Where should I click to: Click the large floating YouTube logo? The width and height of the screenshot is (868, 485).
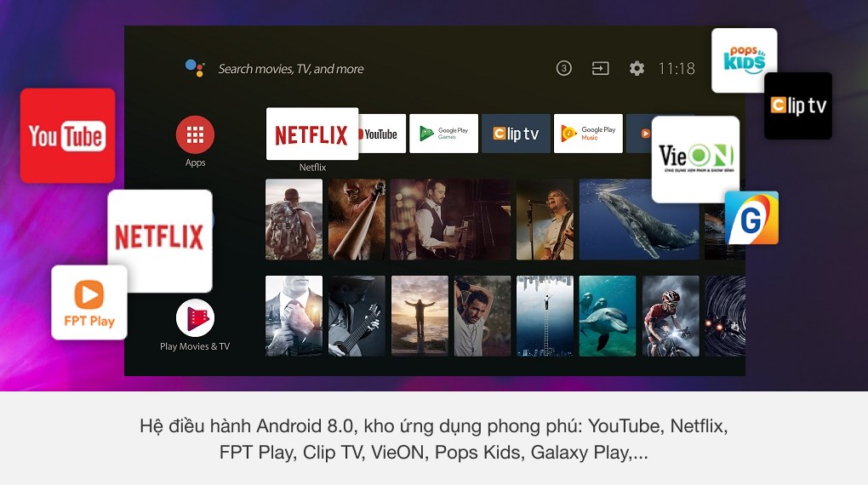[x=67, y=135]
